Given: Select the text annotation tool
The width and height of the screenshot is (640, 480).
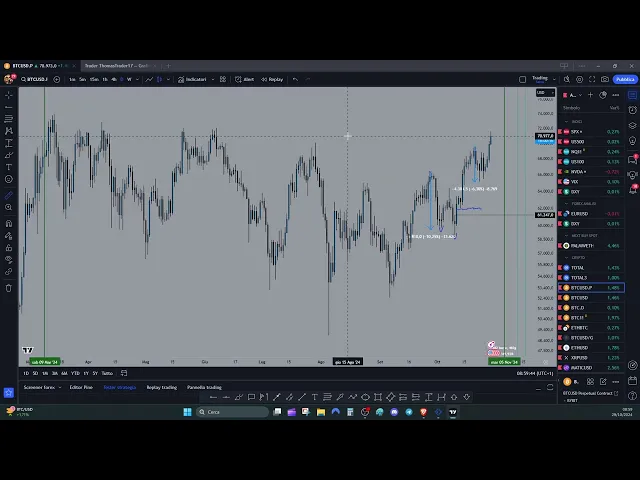Looking at the screenshot, I should (9, 167).
